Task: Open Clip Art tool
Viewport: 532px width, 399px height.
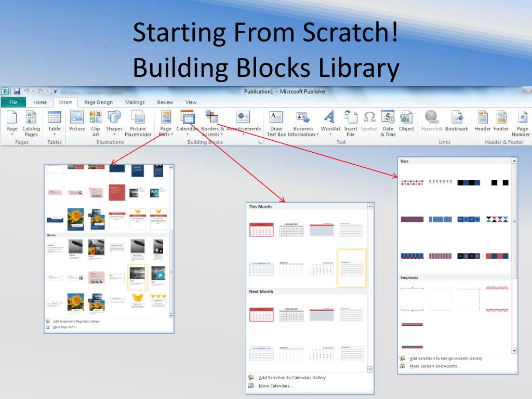Action: coord(96,123)
